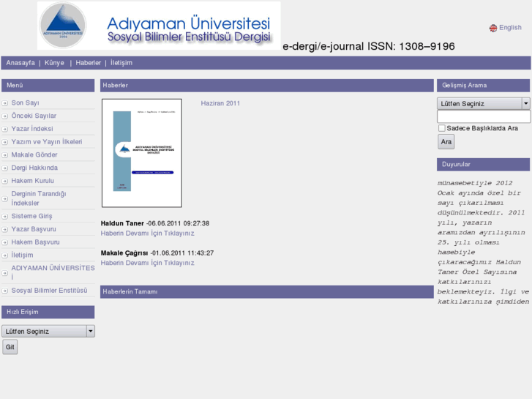Click the arrow bullet beside Sosyal Bilimler Enstitüsü
The height and width of the screenshot is (399, 532).
4,291
